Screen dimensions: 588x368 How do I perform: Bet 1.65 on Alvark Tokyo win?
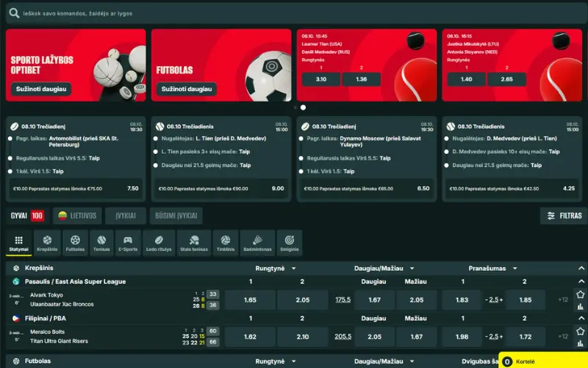pyautogui.click(x=250, y=300)
